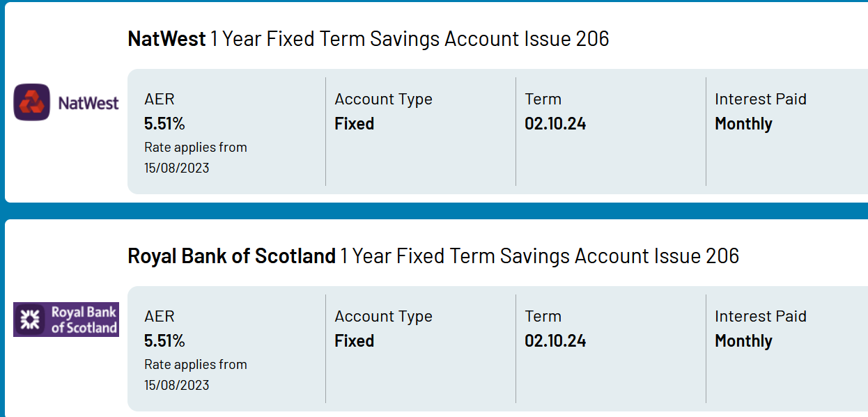Viewport: 868px width, 417px height.
Task: Open Royal Bank of Scotland savings account title
Action: click(x=433, y=256)
